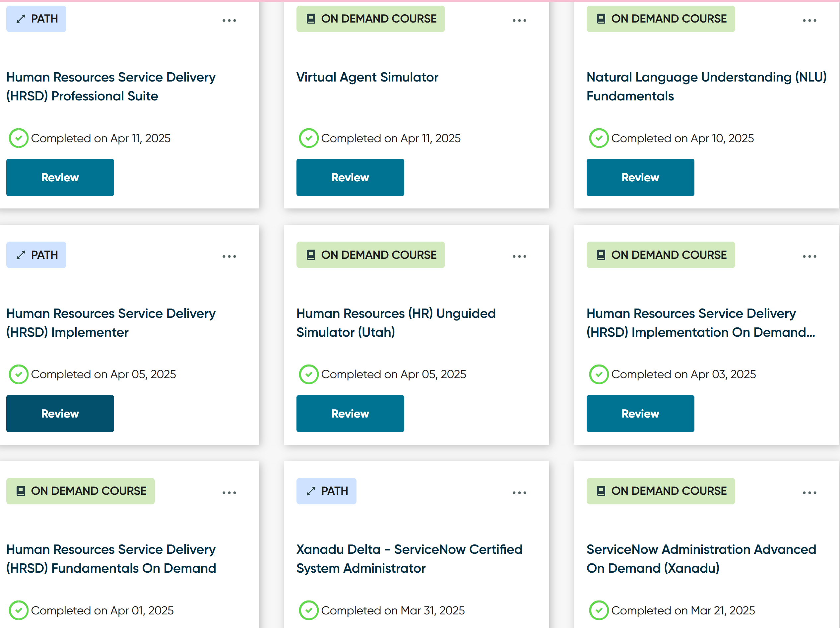
Task: Open three-dot menu on HRSD Professional Suite card
Action: click(229, 21)
